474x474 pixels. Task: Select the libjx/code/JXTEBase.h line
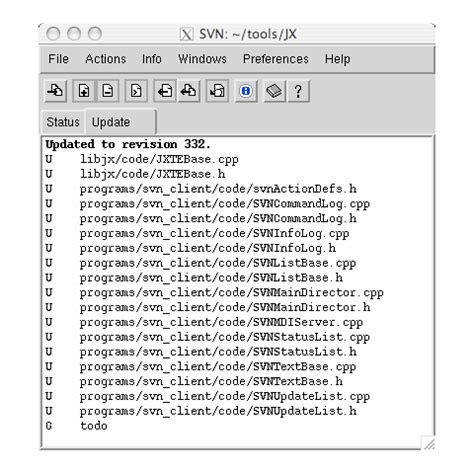(135, 174)
